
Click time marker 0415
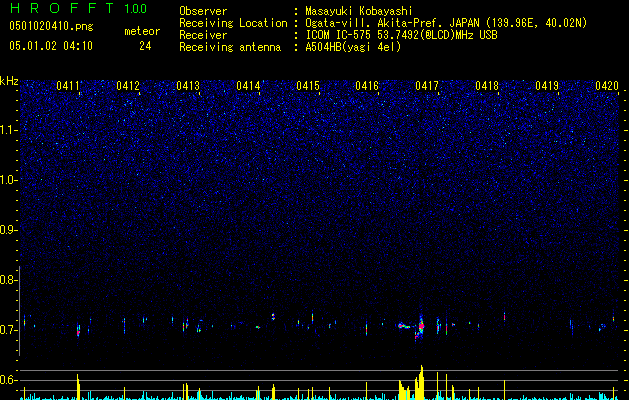(308, 86)
